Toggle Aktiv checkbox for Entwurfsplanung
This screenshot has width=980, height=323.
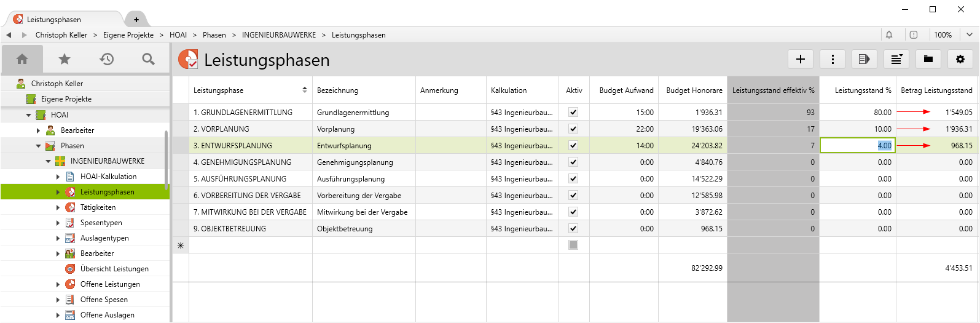(573, 146)
